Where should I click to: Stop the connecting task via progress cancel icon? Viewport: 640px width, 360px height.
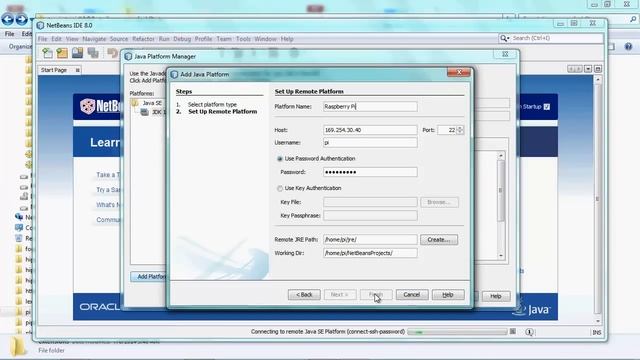click(513, 331)
